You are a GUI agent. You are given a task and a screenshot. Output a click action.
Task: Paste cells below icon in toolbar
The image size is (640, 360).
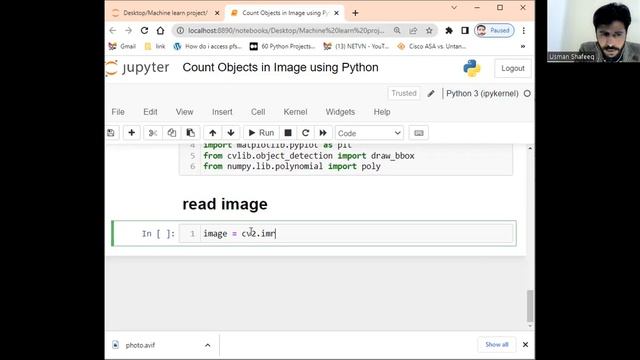191,133
